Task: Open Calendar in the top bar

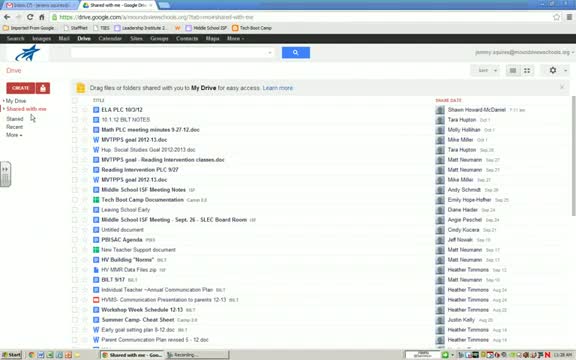Action: coord(110,39)
